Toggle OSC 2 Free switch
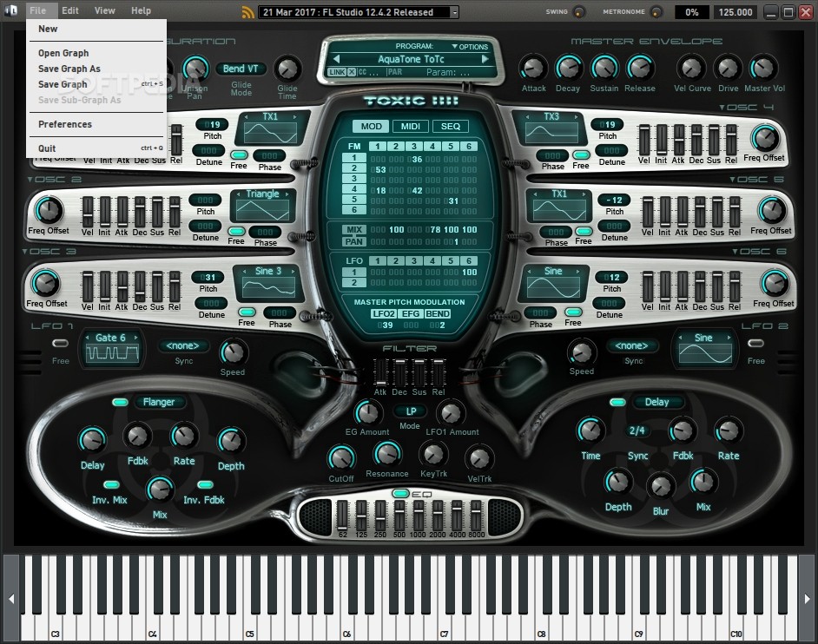 pyautogui.click(x=236, y=231)
